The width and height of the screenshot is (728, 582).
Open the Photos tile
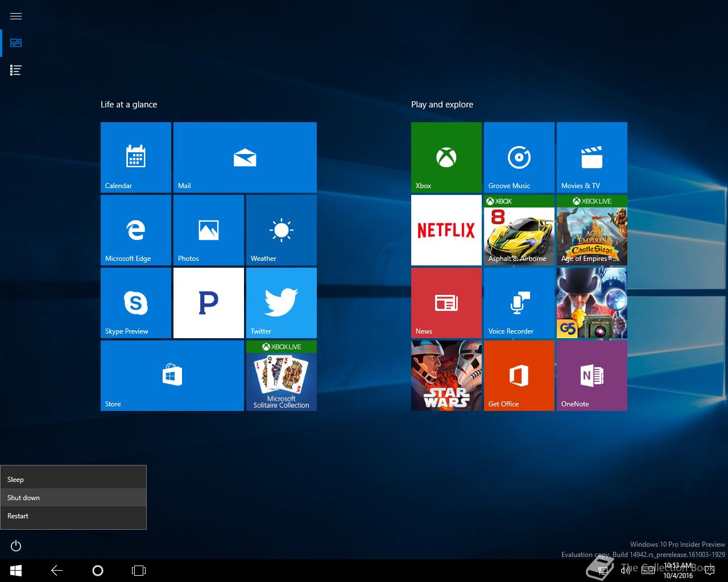209,230
